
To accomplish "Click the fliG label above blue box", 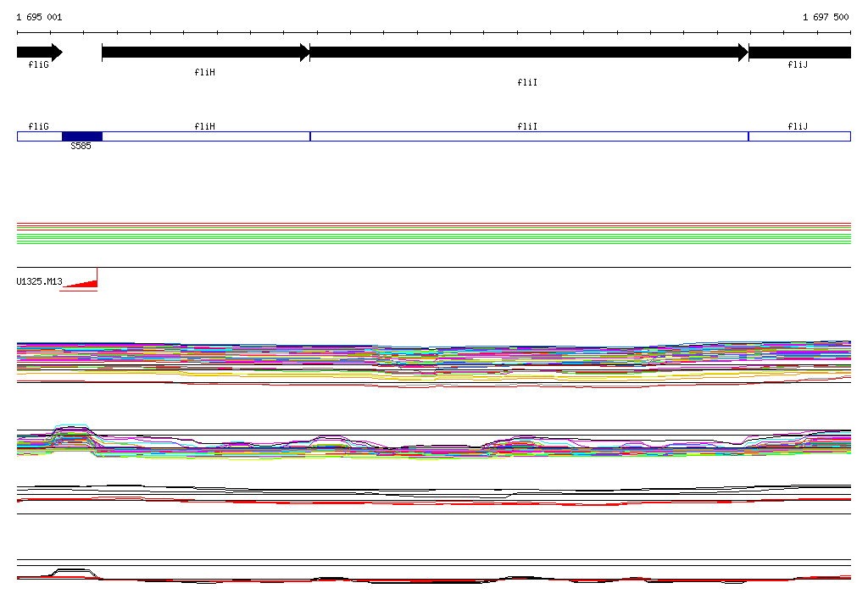I will (x=38, y=127).
